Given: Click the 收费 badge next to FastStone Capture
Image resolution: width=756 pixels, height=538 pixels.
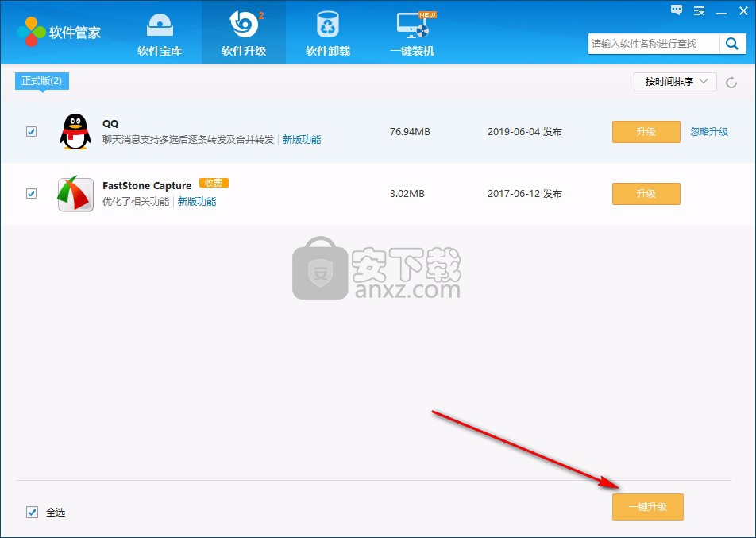Looking at the screenshot, I should pos(214,183).
